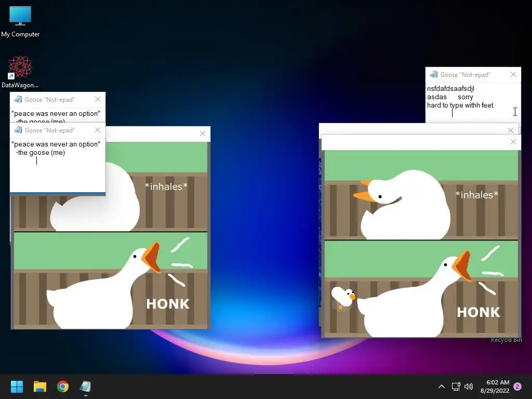Close the back left Not-epad window
The height and width of the screenshot is (399, 532).
(x=98, y=99)
